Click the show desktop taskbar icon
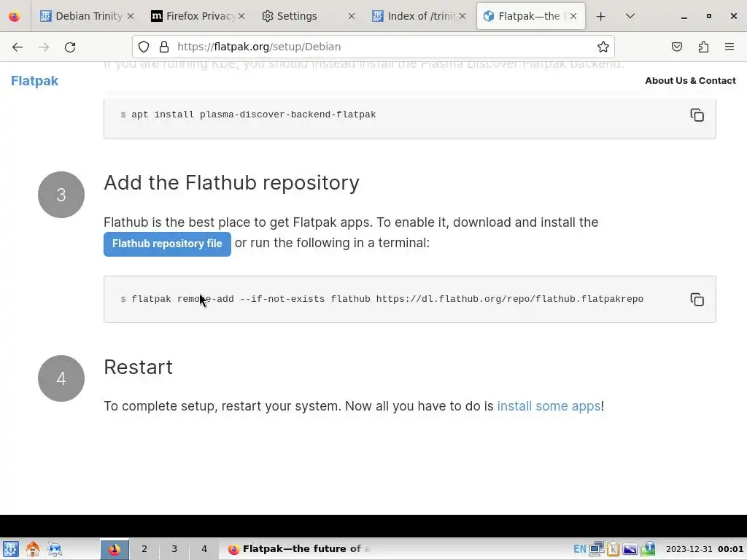747x560 pixels. tap(55, 549)
